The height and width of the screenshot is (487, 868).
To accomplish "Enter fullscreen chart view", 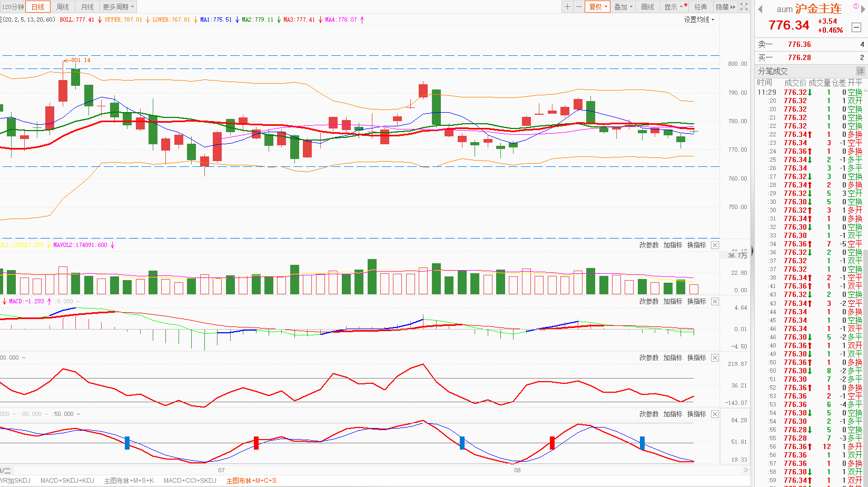I will [744, 7].
